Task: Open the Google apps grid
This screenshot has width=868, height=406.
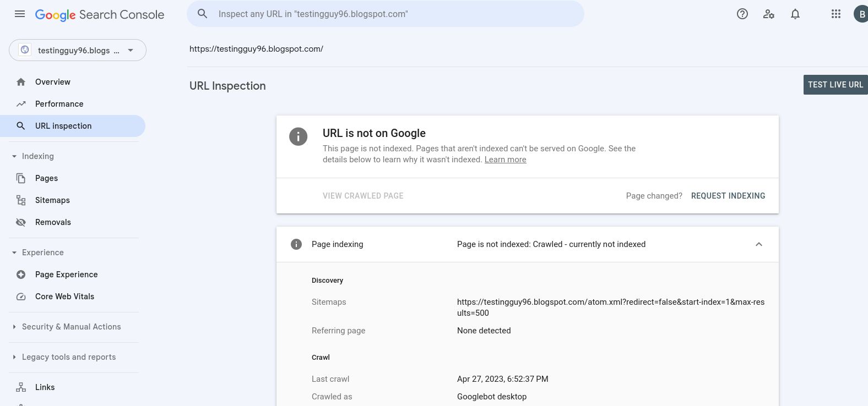Action: (836, 14)
